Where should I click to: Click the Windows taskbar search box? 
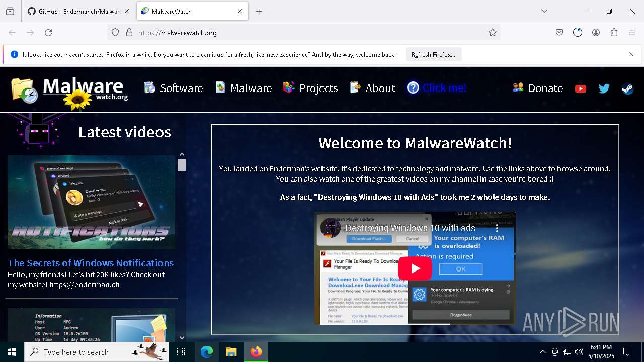[x=97, y=352]
